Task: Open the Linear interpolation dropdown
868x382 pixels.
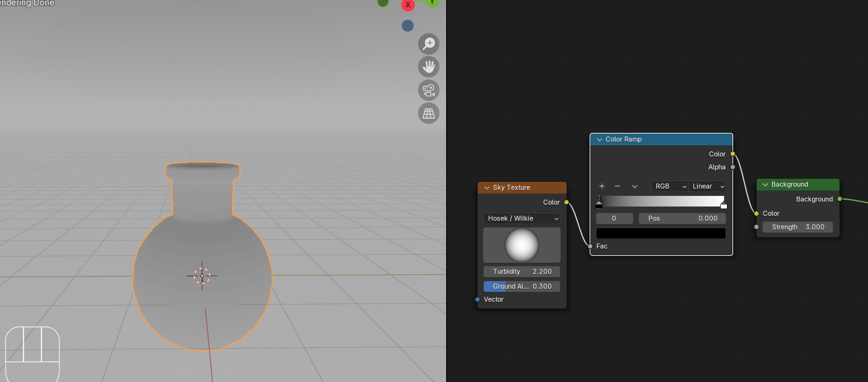Action: 708,186
